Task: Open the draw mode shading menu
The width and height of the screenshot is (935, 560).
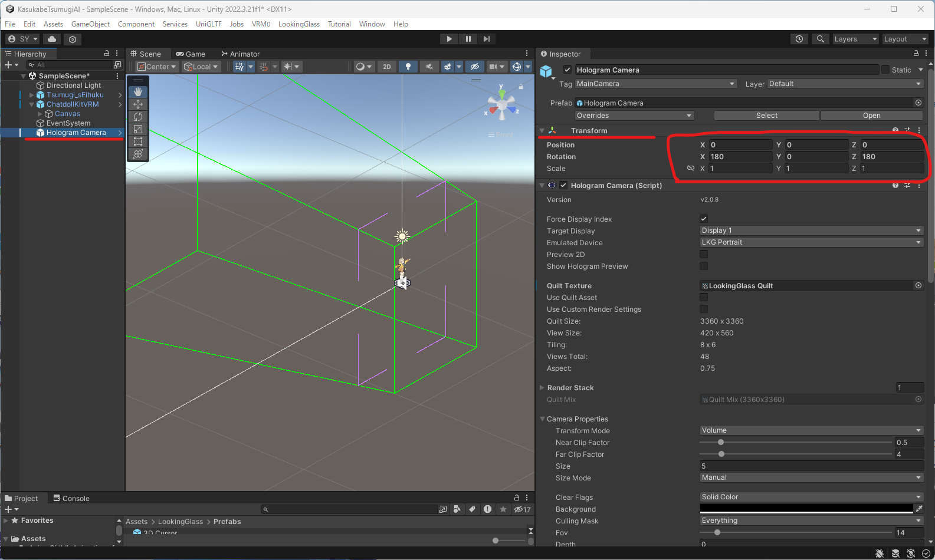Action: coord(363,67)
